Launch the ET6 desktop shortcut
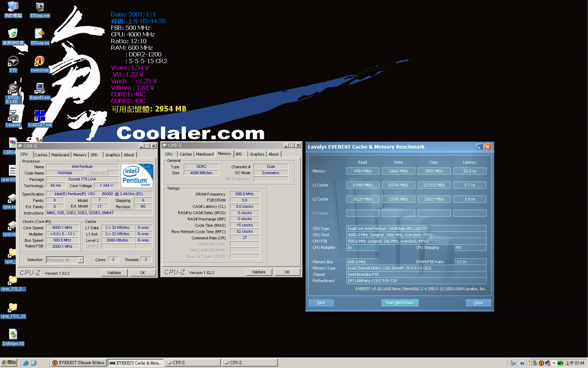Viewport: 588px width, 368px height. 13,64
